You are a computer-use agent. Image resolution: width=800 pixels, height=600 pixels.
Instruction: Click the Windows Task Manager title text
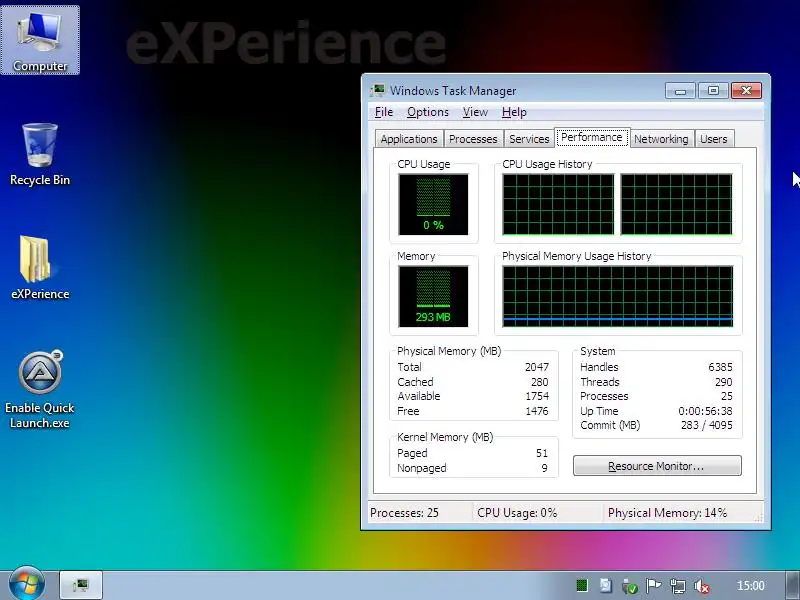(x=453, y=91)
